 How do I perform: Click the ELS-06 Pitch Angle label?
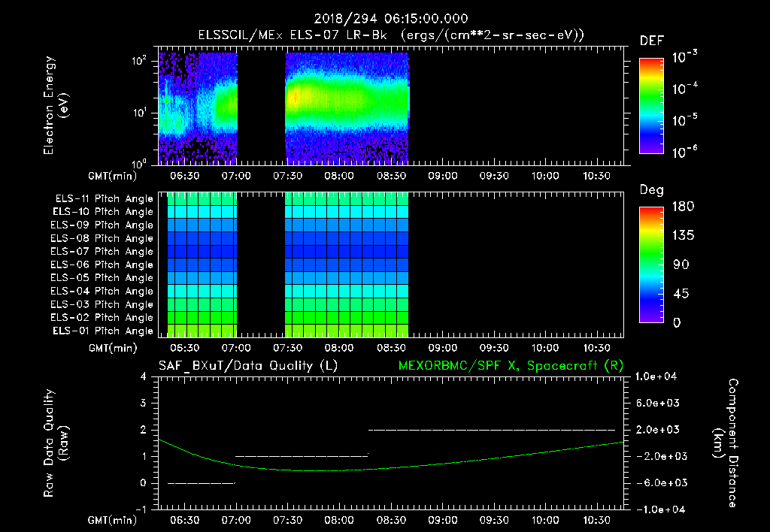[102, 264]
